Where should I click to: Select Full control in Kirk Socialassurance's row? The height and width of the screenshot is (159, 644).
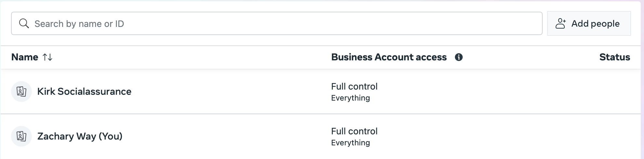[354, 86]
